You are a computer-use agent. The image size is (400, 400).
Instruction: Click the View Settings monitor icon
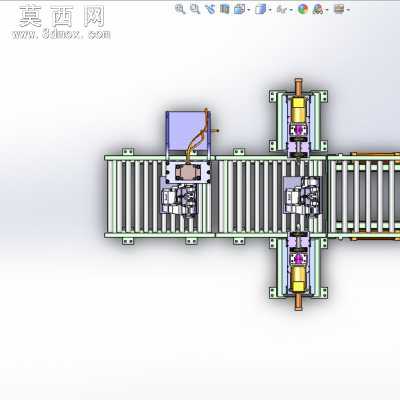point(339,9)
